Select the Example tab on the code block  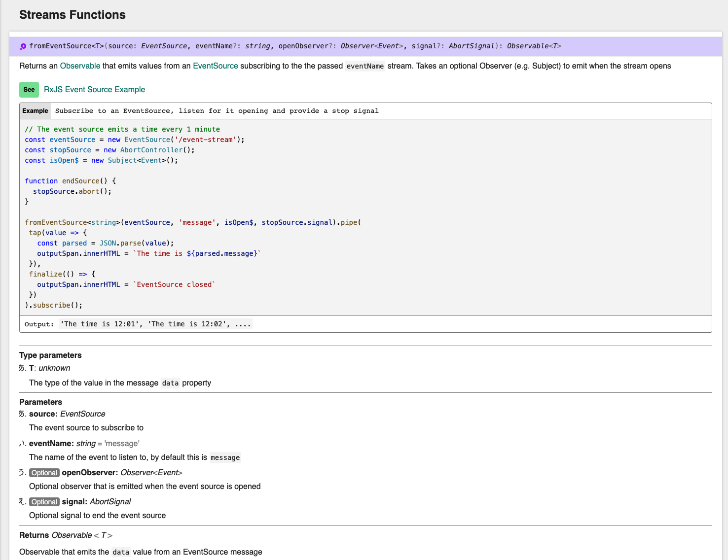(x=35, y=110)
